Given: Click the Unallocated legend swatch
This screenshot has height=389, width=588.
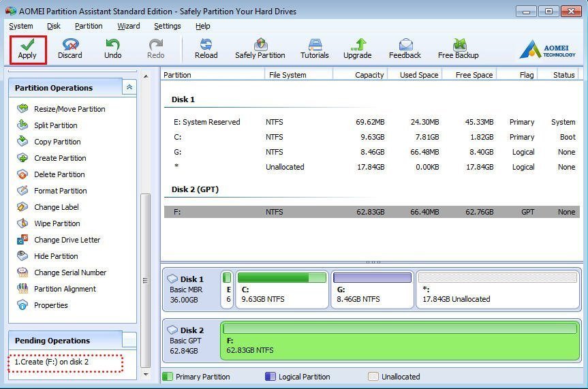Looking at the screenshot, I should (373, 376).
